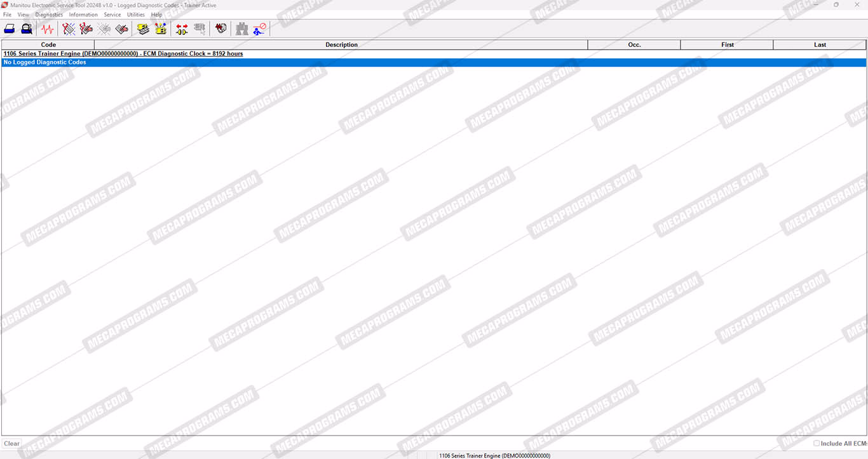Open the Utilities menu
868x459 pixels.
[136, 15]
